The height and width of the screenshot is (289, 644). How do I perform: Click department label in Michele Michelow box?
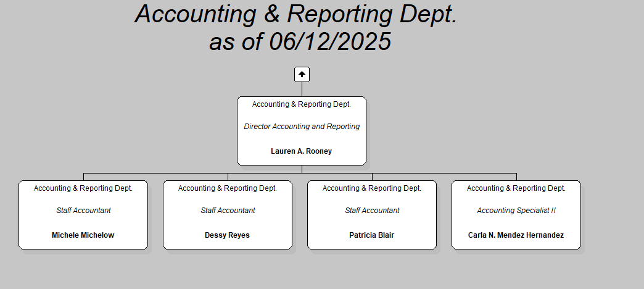coord(83,188)
